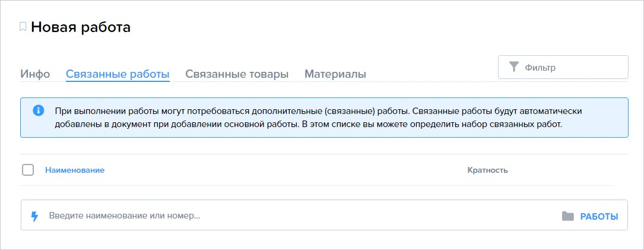Sort by the Наименование column header

coord(75,170)
